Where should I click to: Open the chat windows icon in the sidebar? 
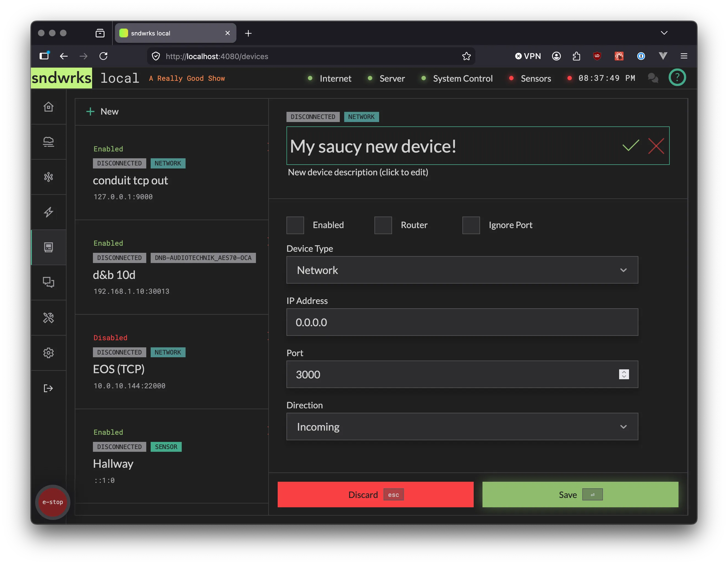tap(48, 282)
